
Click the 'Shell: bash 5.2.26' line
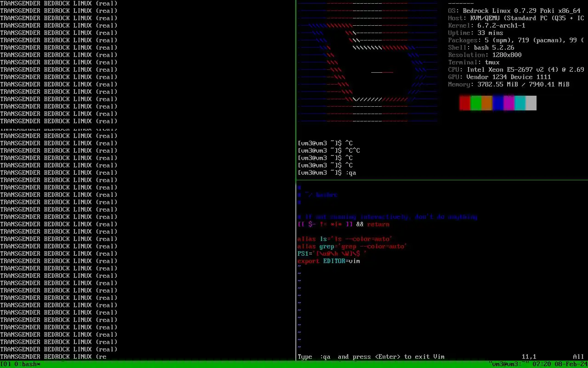point(481,47)
